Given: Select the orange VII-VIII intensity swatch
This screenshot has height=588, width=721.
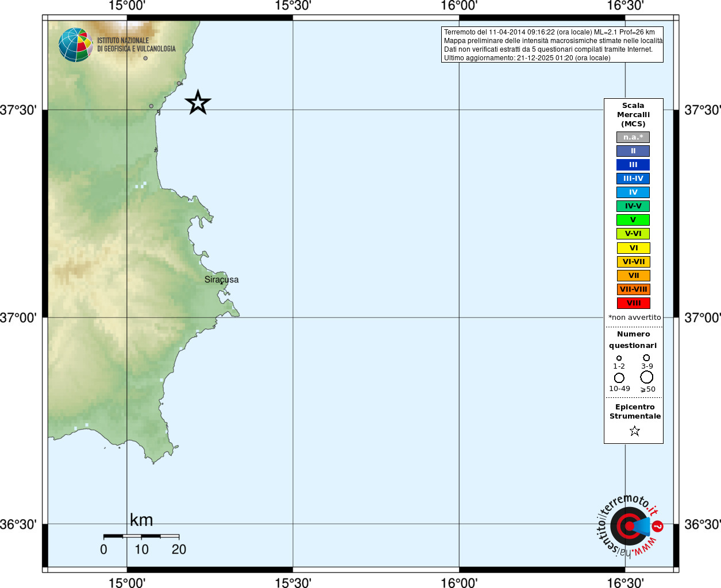Looking at the screenshot, I should point(633,289).
